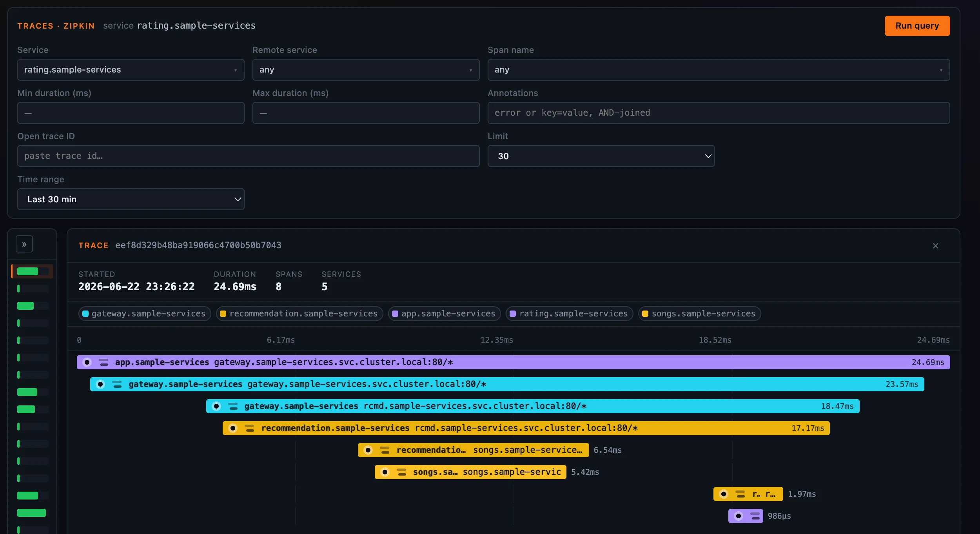Click the dot icon on the 6.54ms span
980x534 pixels.
tap(368, 450)
